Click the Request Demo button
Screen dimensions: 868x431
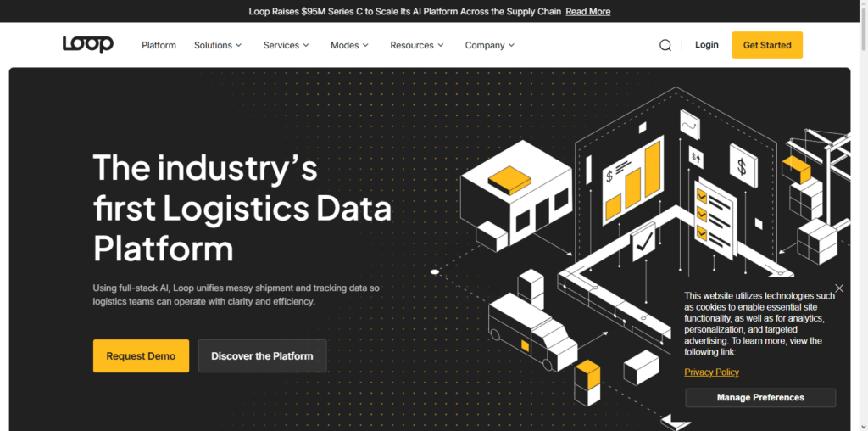[142, 356]
